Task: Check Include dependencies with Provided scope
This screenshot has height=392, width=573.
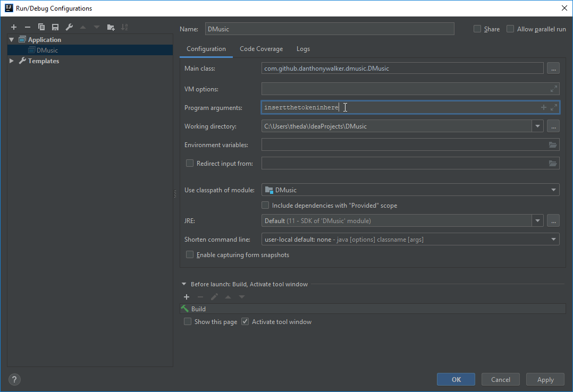Action: 265,206
